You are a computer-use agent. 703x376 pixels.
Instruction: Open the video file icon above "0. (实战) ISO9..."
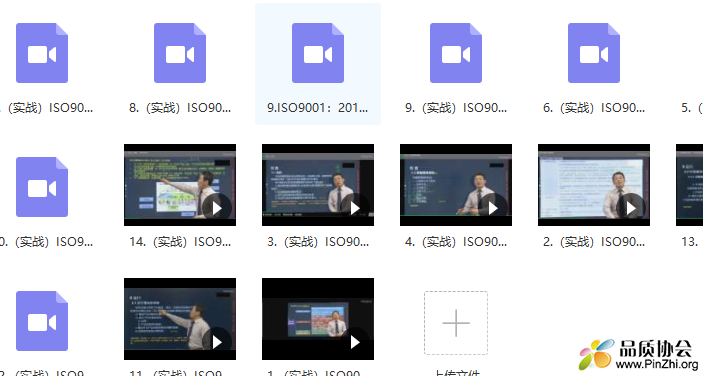pyautogui.click(x=42, y=187)
